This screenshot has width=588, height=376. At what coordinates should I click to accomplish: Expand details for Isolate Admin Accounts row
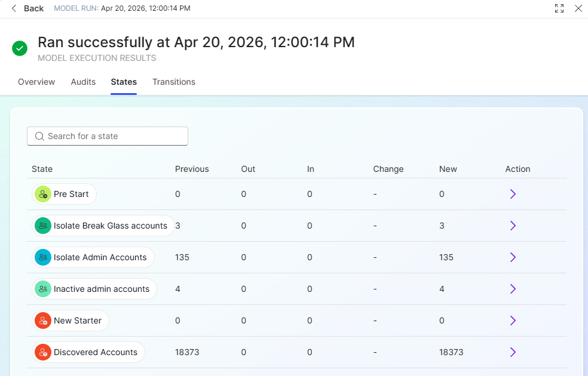pyautogui.click(x=512, y=257)
